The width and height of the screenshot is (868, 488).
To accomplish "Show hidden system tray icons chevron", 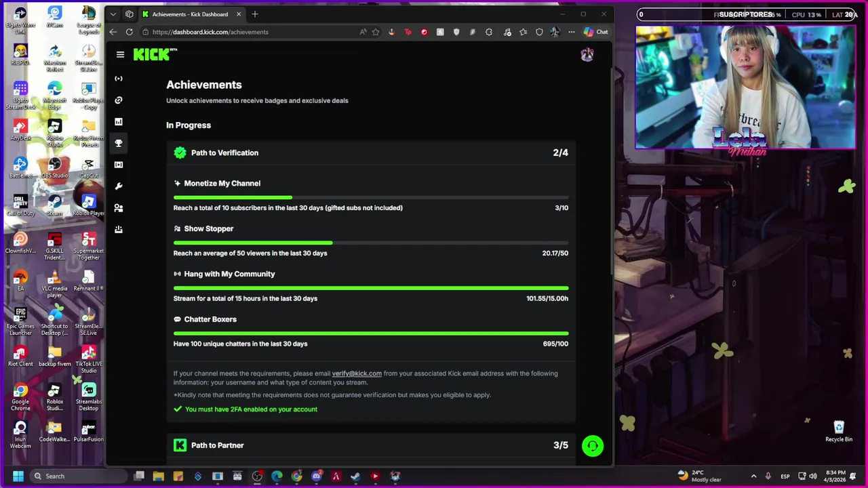I will [753, 476].
